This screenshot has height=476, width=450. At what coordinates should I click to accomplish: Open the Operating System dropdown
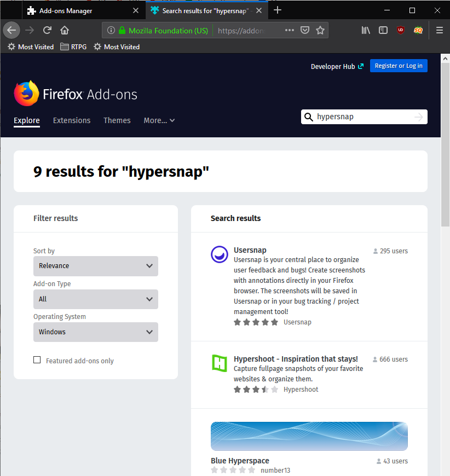click(x=96, y=332)
